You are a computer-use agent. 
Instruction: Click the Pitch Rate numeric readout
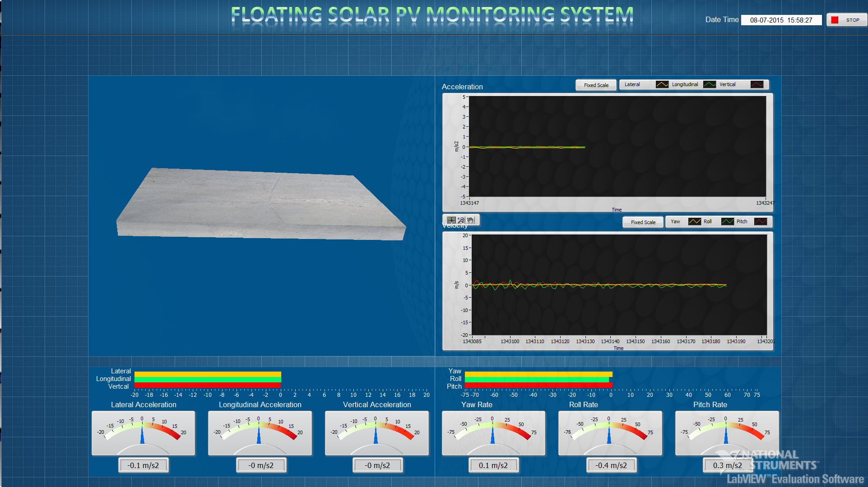727,465
